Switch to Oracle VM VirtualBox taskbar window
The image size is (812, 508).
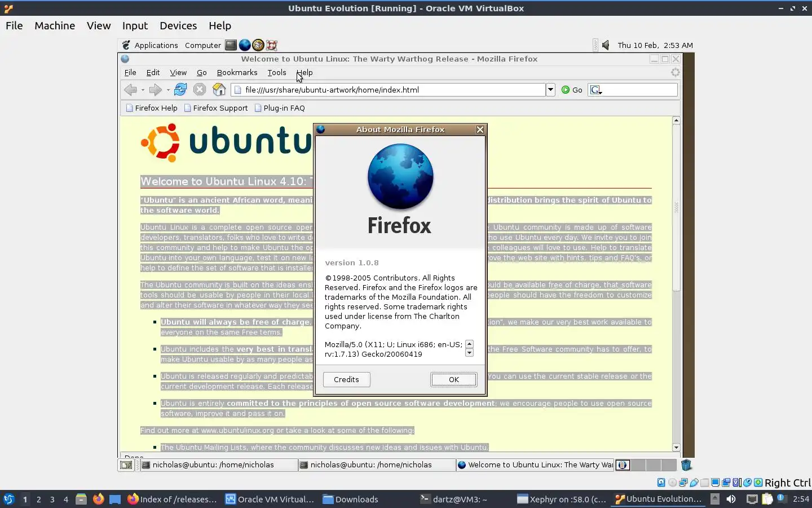click(x=270, y=499)
